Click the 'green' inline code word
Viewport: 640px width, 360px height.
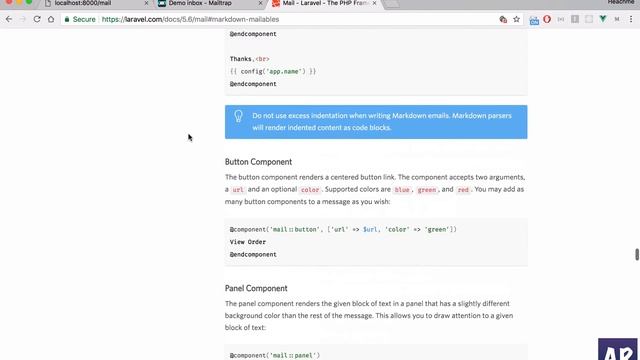pos(427,190)
